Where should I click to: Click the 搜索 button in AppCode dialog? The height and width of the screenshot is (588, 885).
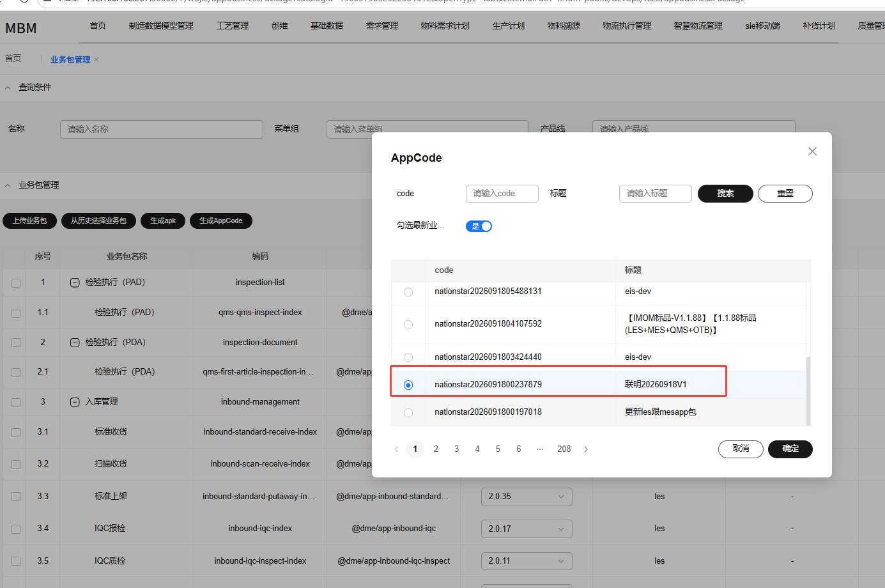725,194
